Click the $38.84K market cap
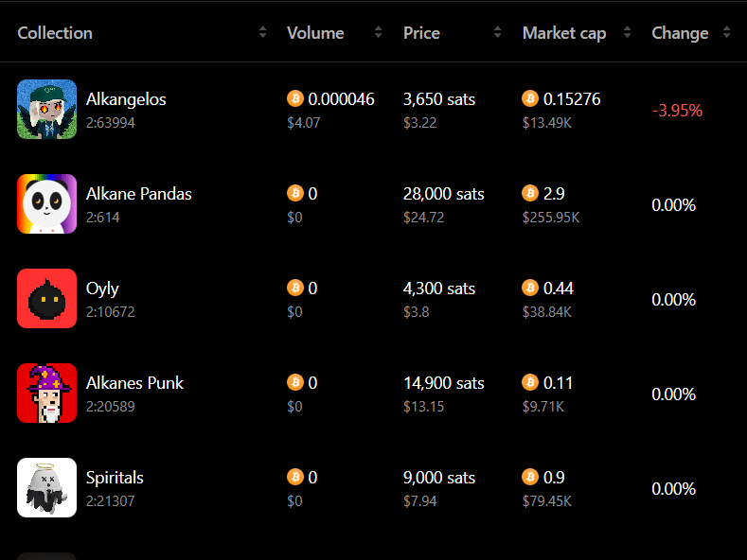 pos(547,312)
